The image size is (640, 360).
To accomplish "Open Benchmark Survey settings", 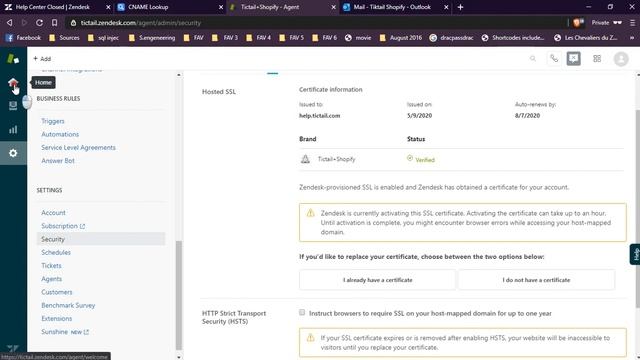I will (x=68, y=305).
